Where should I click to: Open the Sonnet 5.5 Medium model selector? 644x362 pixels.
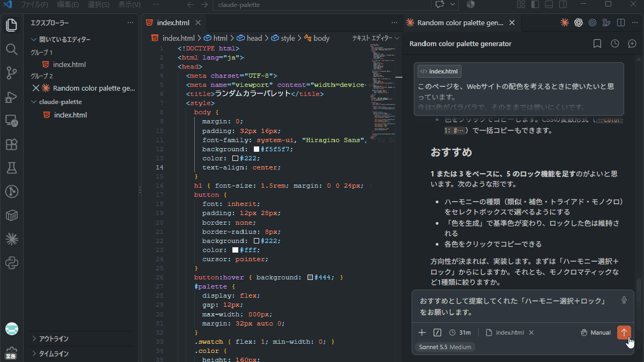pos(444,347)
